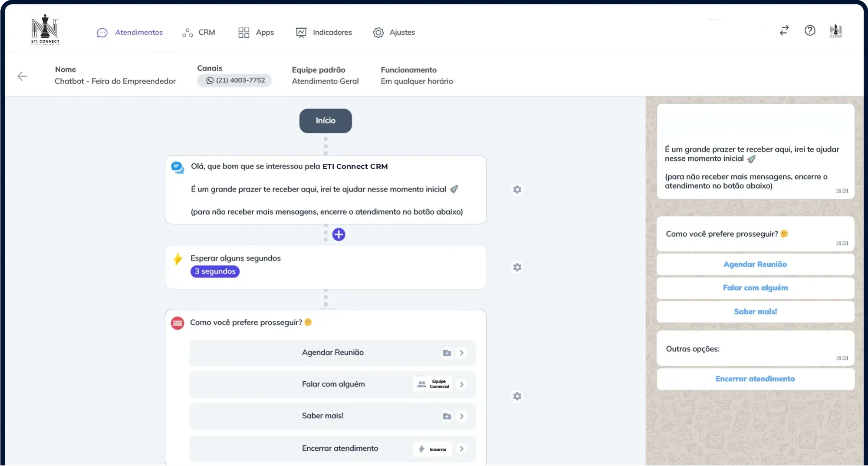Click the 3 segundos duration badge
Screen dimensions: 868x466
click(x=215, y=271)
